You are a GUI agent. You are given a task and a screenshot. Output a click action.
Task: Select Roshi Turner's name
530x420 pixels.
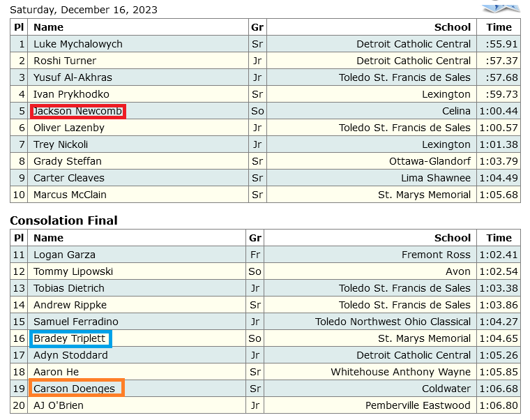coord(65,61)
